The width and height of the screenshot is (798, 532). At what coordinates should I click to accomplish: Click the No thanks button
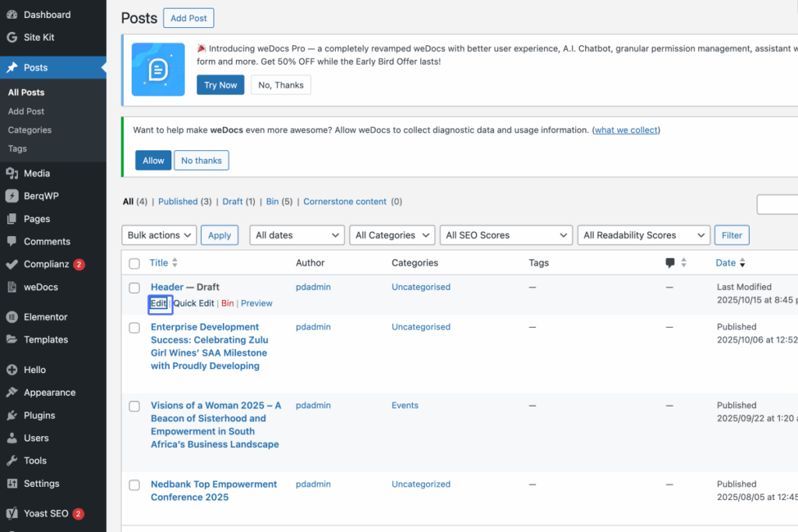(x=202, y=160)
